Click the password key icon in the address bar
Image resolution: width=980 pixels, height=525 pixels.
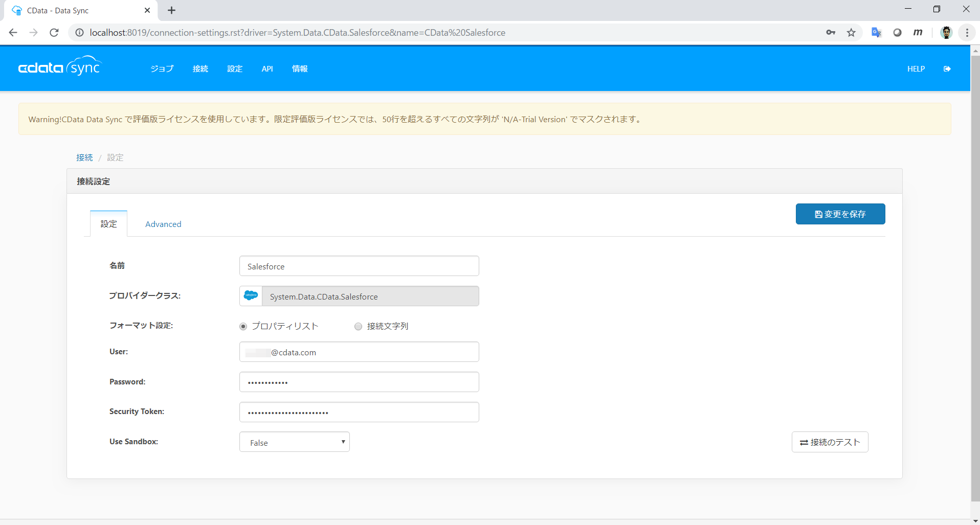pos(831,32)
